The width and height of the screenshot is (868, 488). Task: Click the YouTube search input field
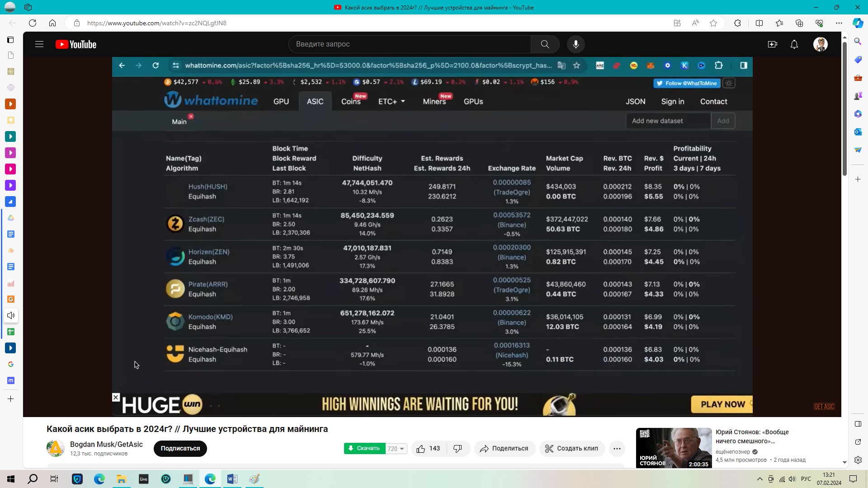pos(410,44)
